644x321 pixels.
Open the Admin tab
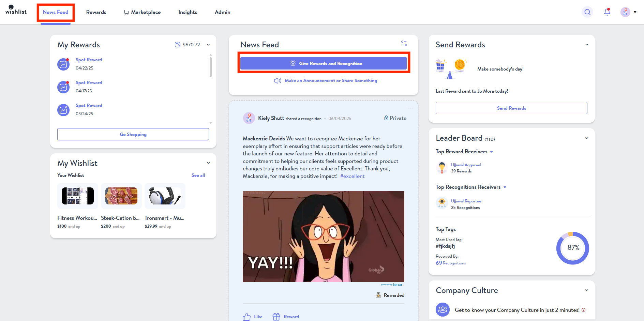pos(223,12)
